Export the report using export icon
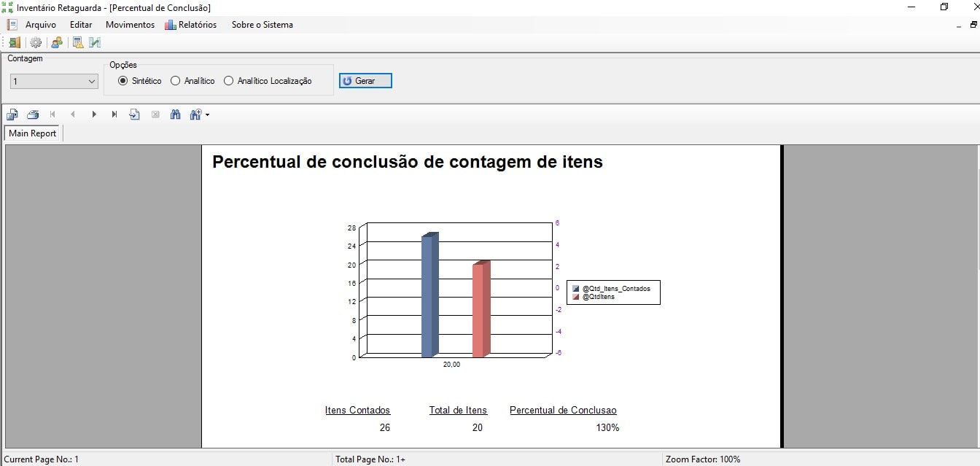The width and height of the screenshot is (980, 466). tap(12, 114)
